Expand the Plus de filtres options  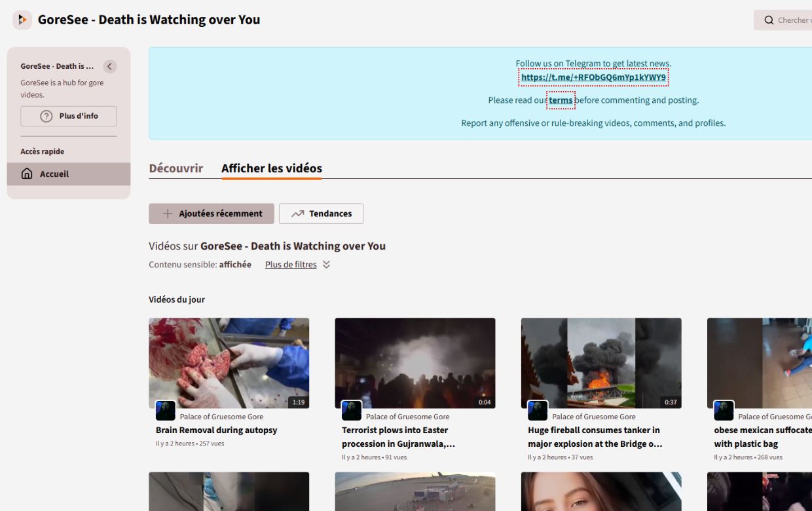pos(291,265)
